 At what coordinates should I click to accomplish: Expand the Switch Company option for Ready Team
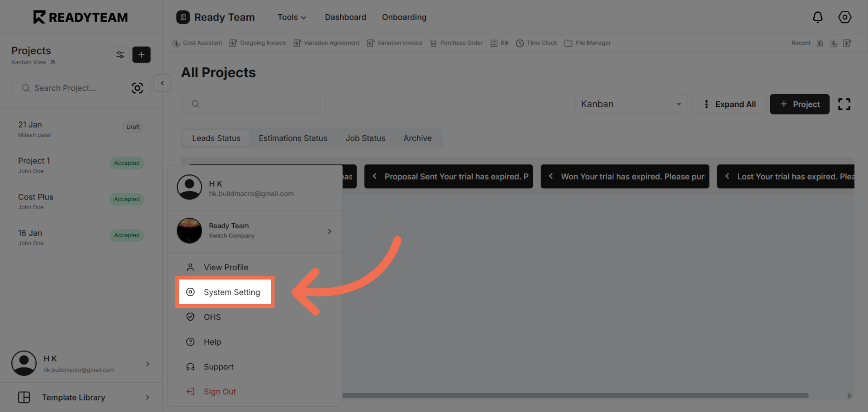tap(329, 231)
